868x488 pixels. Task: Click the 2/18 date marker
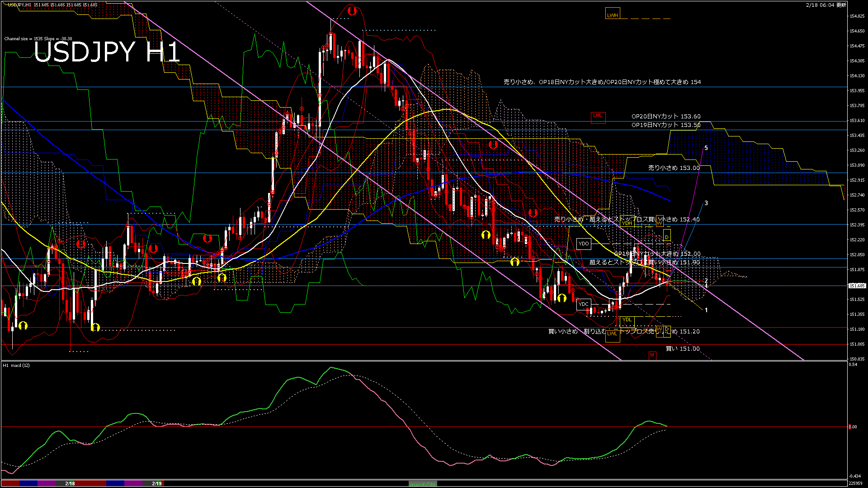coord(70,483)
